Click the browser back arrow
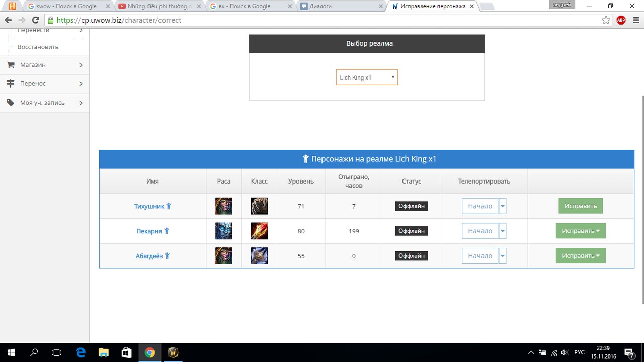The width and height of the screenshot is (644, 362). (x=8, y=20)
